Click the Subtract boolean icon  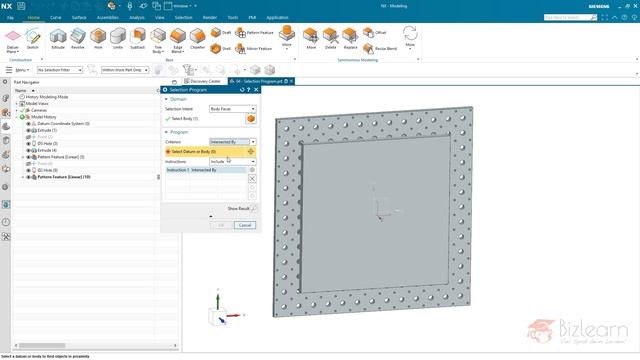pos(138,36)
